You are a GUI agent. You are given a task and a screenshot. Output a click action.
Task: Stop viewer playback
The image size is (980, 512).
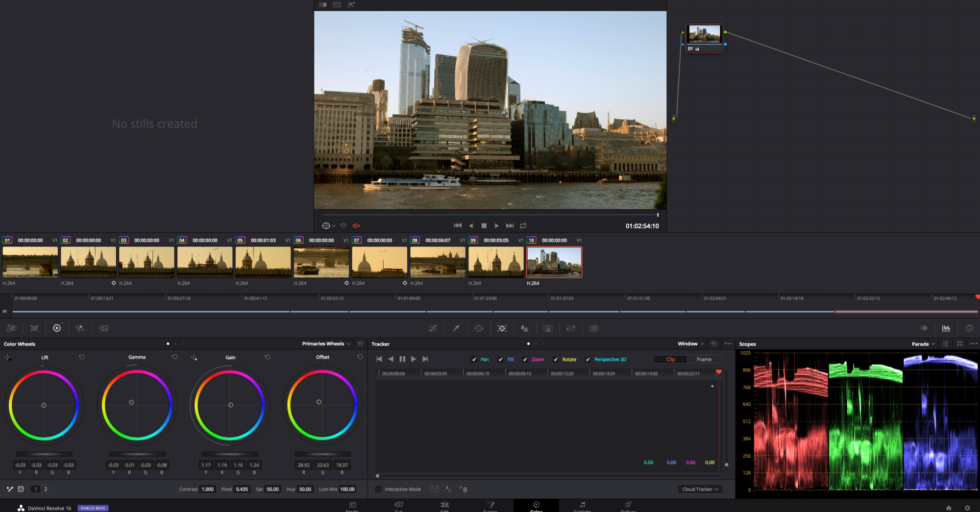484,226
